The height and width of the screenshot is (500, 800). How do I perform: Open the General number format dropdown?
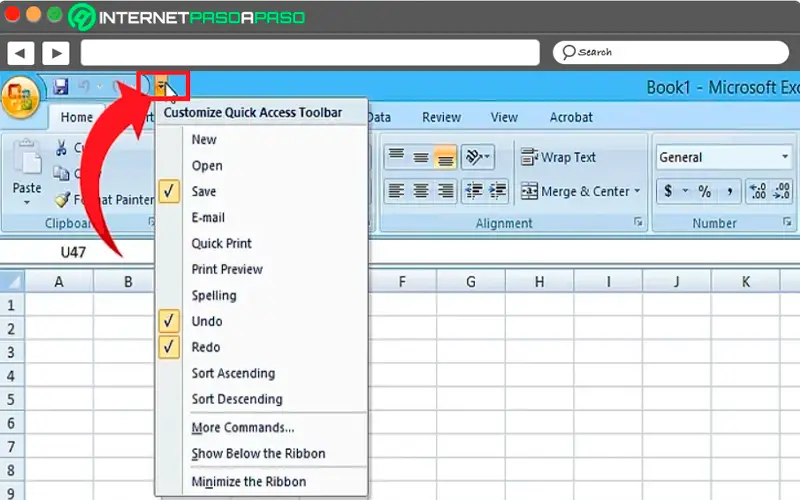click(x=785, y=157)
